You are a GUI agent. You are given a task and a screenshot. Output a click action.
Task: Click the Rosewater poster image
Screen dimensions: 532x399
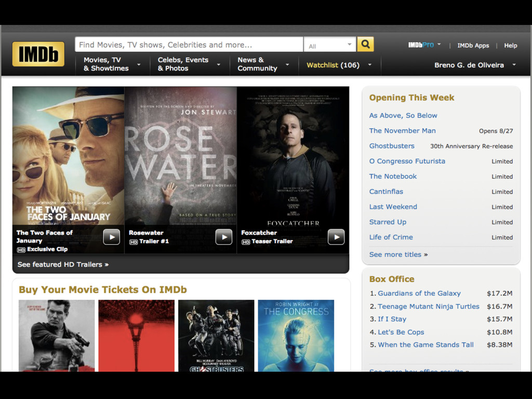coord(181,156)
